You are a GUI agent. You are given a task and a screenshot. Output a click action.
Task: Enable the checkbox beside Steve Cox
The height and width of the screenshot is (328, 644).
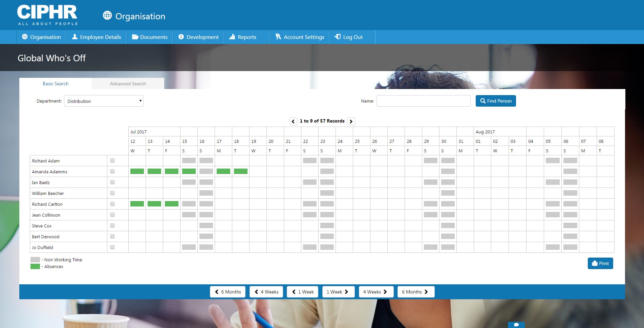(112, 226)
